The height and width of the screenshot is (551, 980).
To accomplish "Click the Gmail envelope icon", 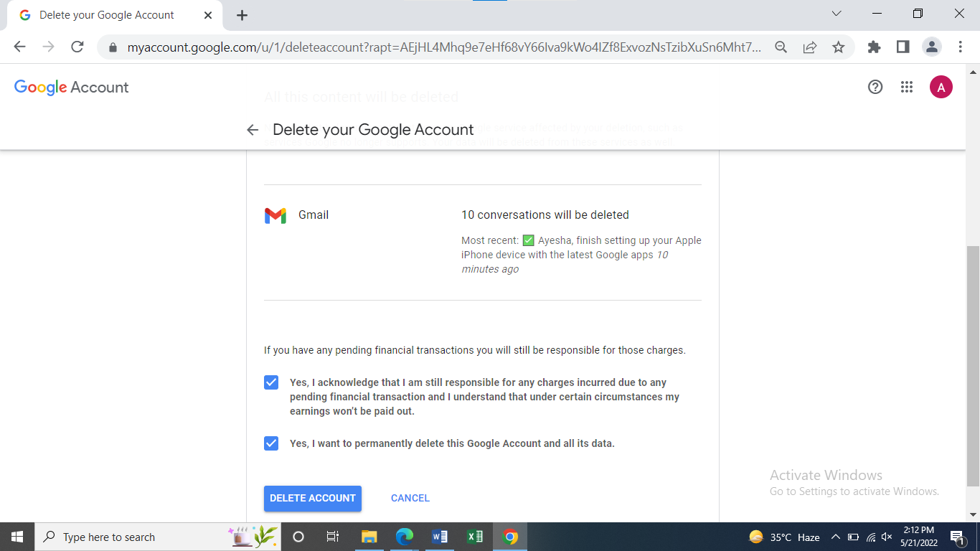I will pyautogui.click(x=275, y=215).
